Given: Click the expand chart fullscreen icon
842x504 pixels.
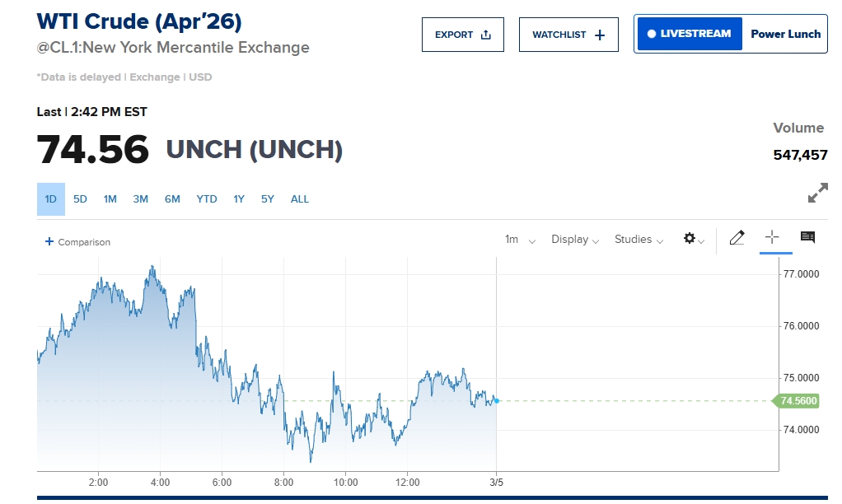Looking at the screenshot, I should [817, 193].
